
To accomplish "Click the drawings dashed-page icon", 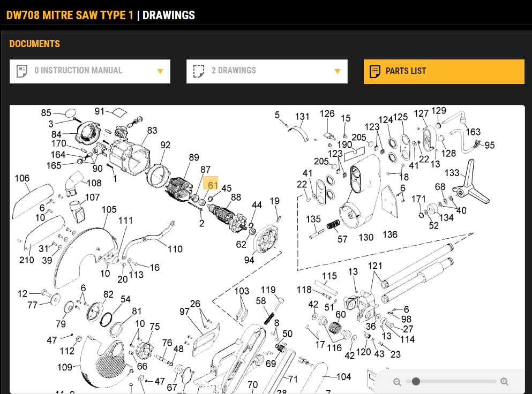I will tap(199, 71).
